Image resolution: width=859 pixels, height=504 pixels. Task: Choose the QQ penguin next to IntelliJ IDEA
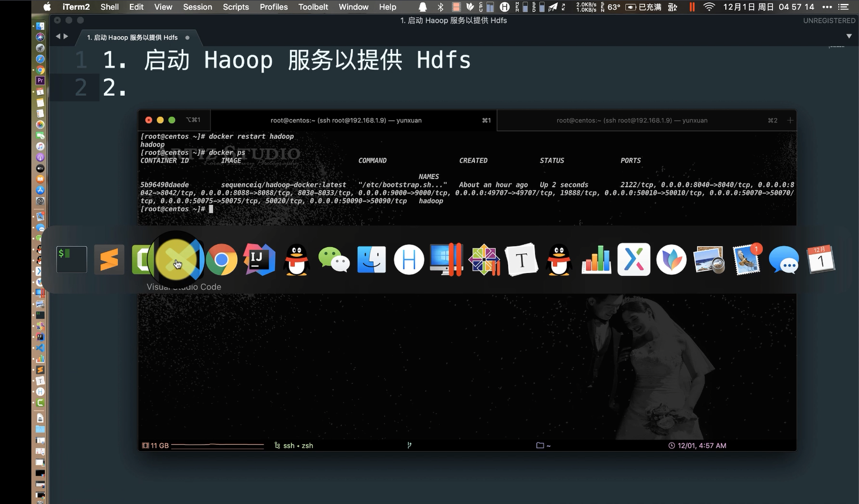(297, 260)
